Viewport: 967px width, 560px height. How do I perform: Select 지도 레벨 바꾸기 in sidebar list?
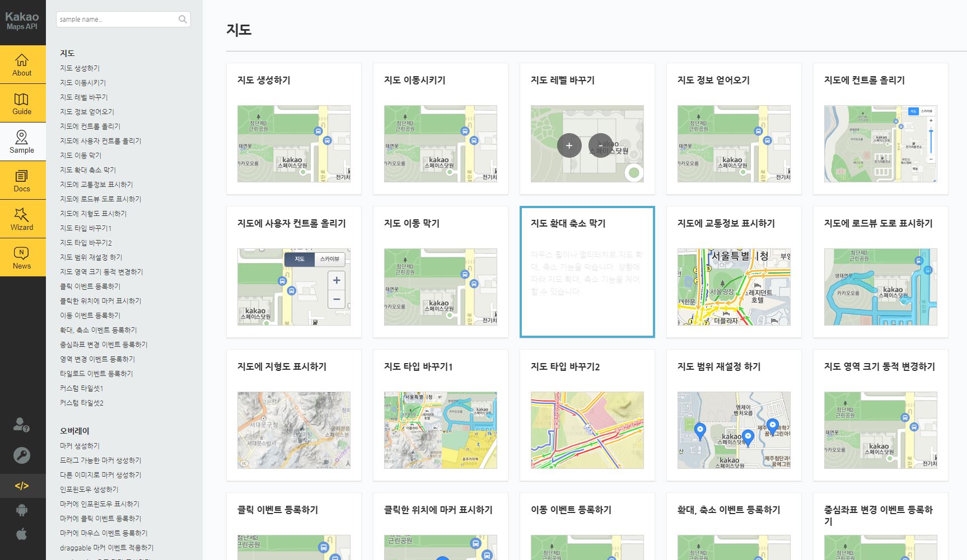[x=84, y=97]
